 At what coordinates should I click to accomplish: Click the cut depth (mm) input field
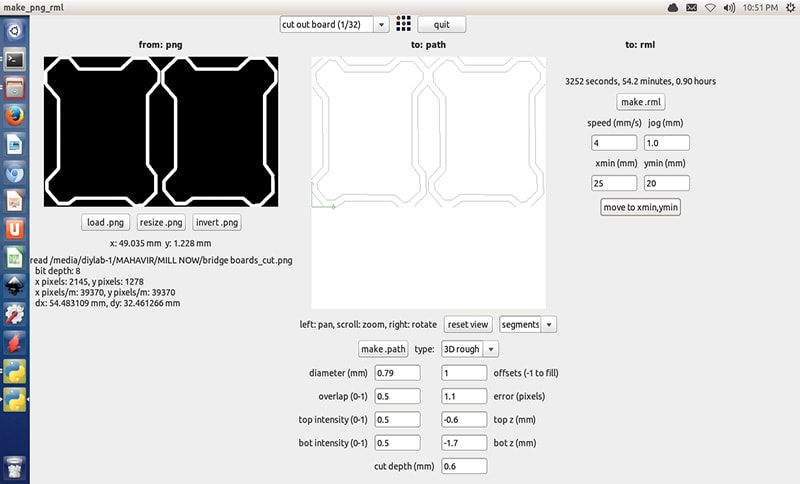[x=464, y=466]
